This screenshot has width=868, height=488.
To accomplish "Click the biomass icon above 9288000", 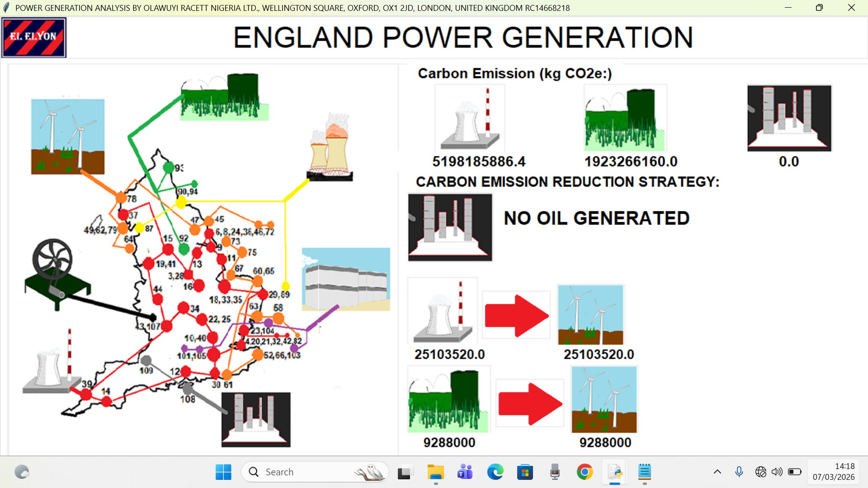I will pos(448,399).
